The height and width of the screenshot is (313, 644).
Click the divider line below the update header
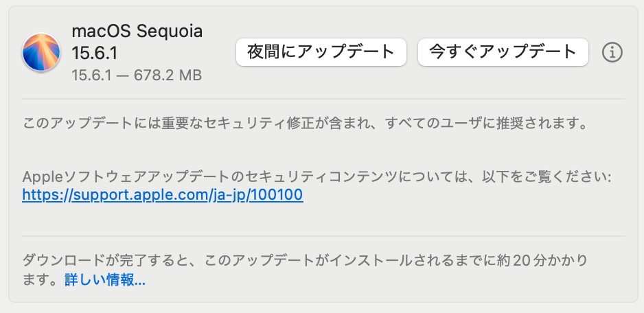pyautogui.click(x=323, y=99)
